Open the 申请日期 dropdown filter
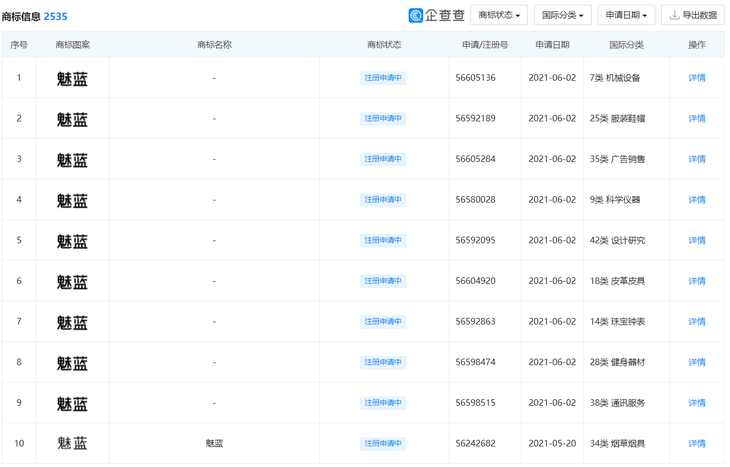The width and height of the screenshot is (730, 467). click(626, 15)
